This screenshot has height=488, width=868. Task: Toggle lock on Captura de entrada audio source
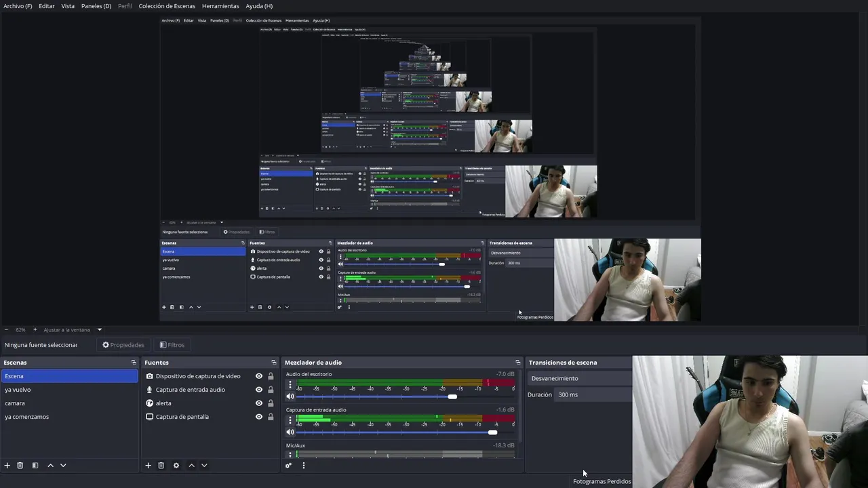tap(271, 390)
